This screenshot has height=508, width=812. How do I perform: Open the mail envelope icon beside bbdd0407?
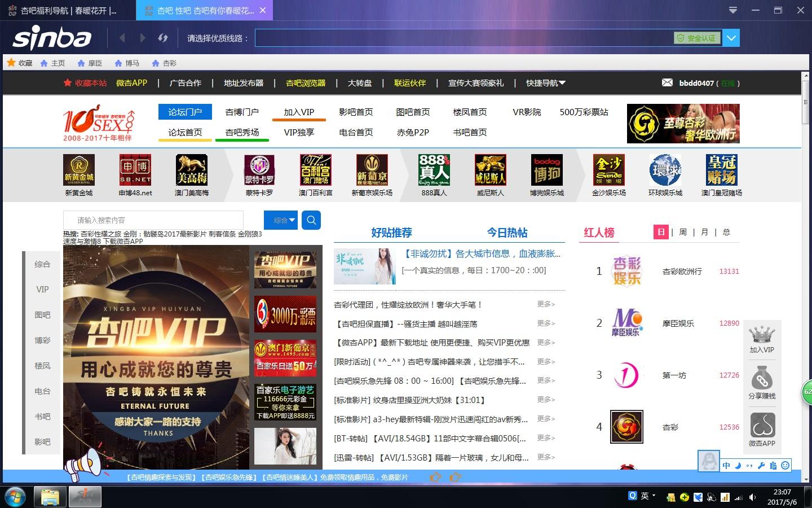[667, 83]
